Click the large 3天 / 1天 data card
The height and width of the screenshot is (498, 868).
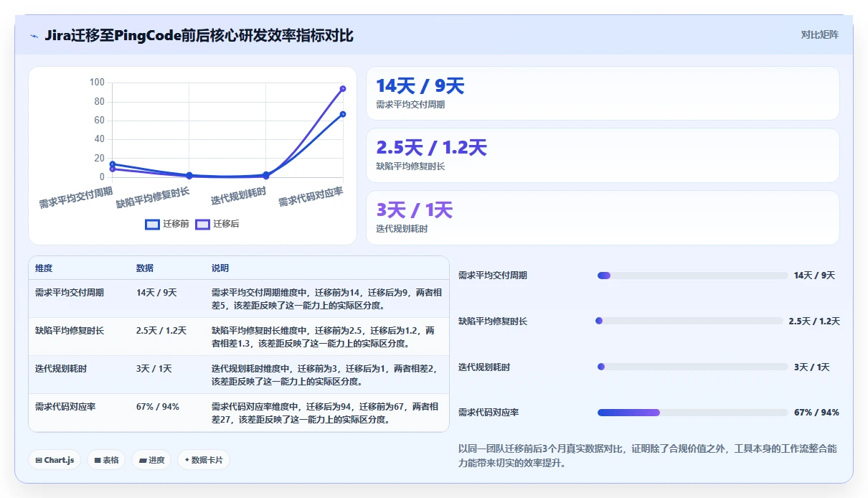click(x=603, y=217)
